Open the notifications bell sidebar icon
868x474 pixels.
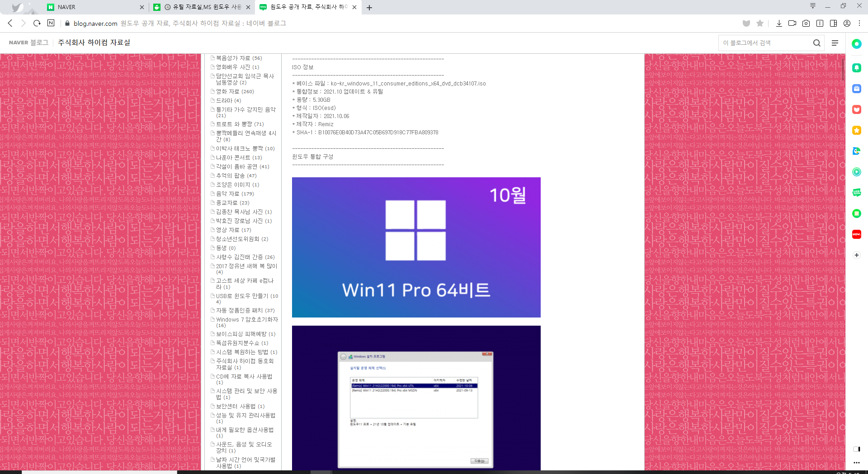[x=856, y=68]
